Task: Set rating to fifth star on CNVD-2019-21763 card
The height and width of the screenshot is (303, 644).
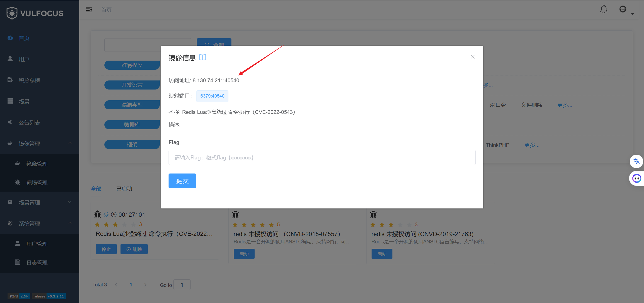Action: tap(409, 225)
